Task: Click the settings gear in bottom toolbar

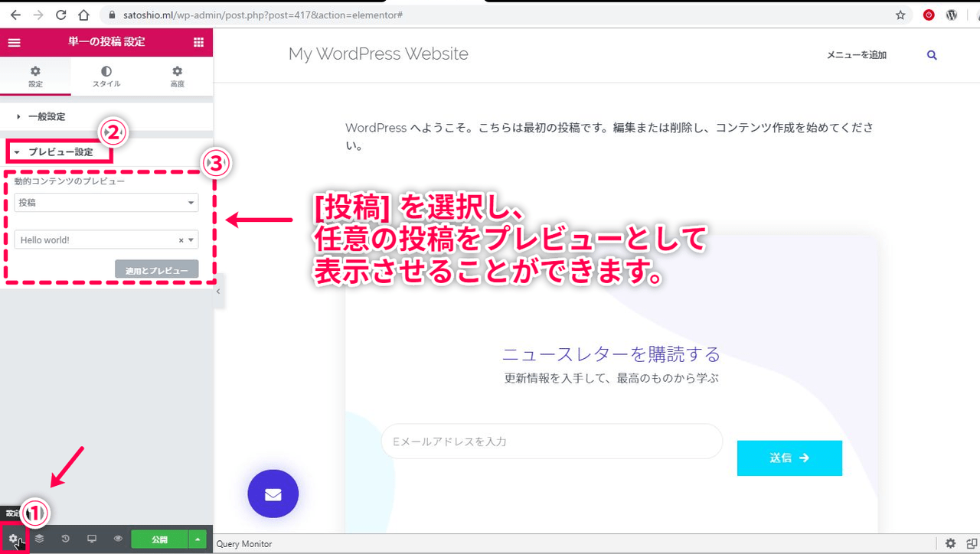Action: (13, 539)
